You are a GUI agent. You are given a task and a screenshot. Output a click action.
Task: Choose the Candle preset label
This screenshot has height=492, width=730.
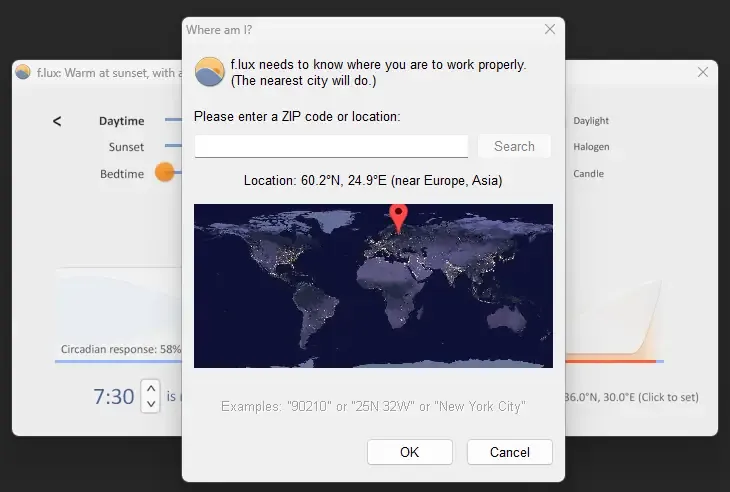tap(588, 174)
